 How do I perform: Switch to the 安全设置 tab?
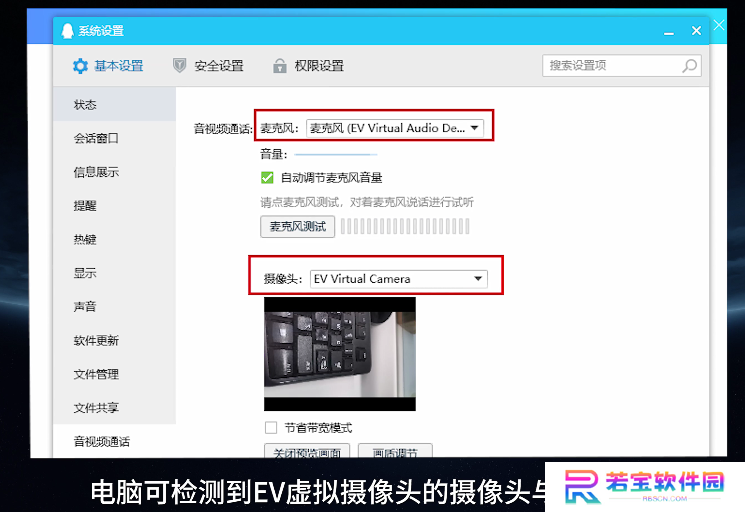click(208, 66)
